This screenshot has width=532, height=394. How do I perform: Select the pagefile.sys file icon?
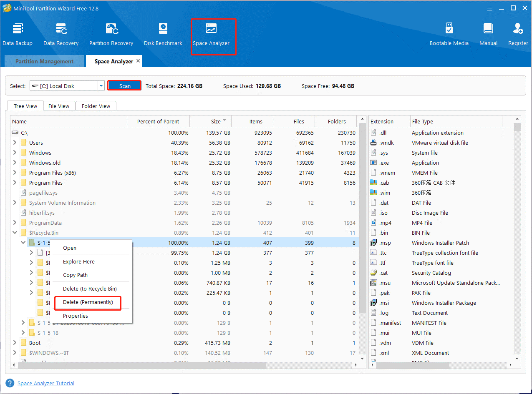[x=23, y=193]
